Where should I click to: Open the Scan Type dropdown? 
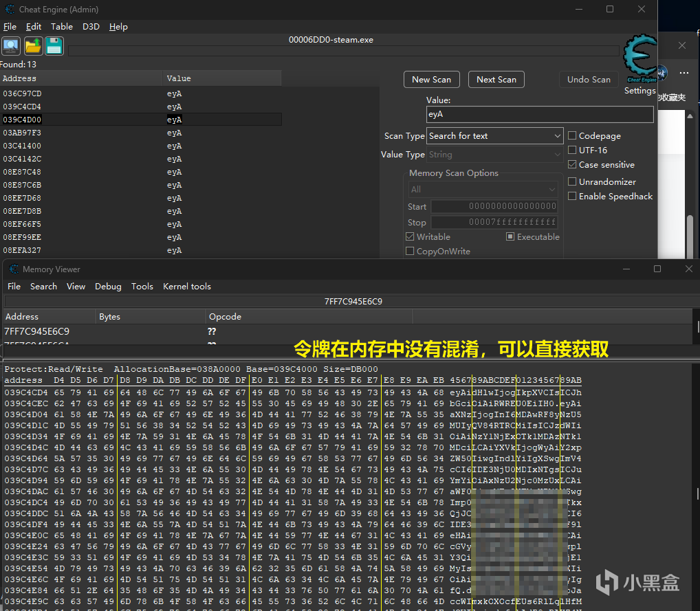coord(495,136)
